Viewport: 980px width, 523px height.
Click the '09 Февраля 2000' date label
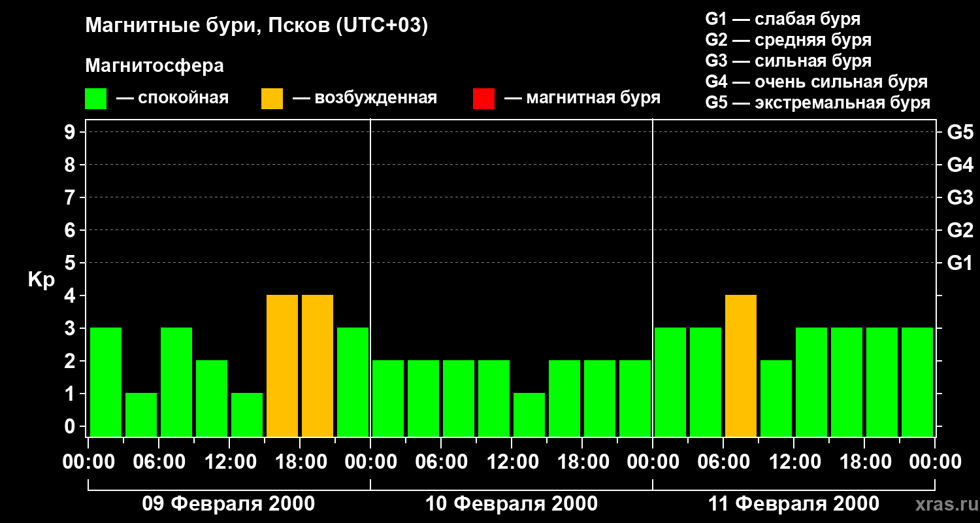click(x=229, y=504)
